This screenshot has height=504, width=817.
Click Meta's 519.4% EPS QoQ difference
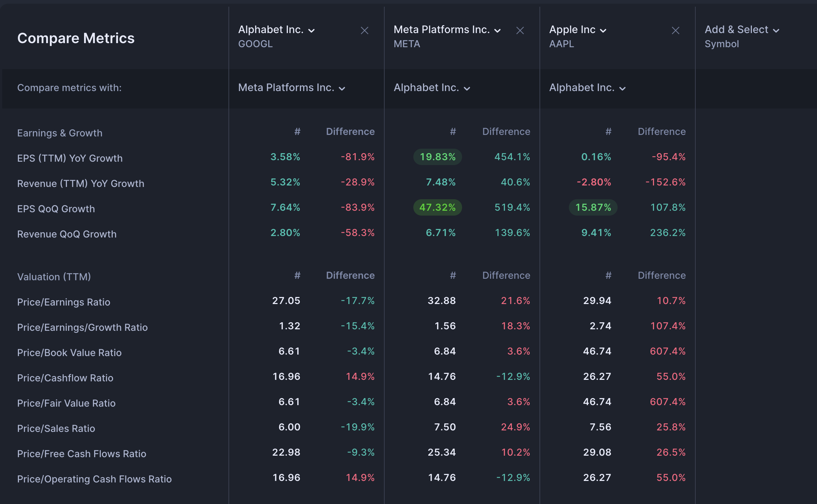[x=512, y=207]
